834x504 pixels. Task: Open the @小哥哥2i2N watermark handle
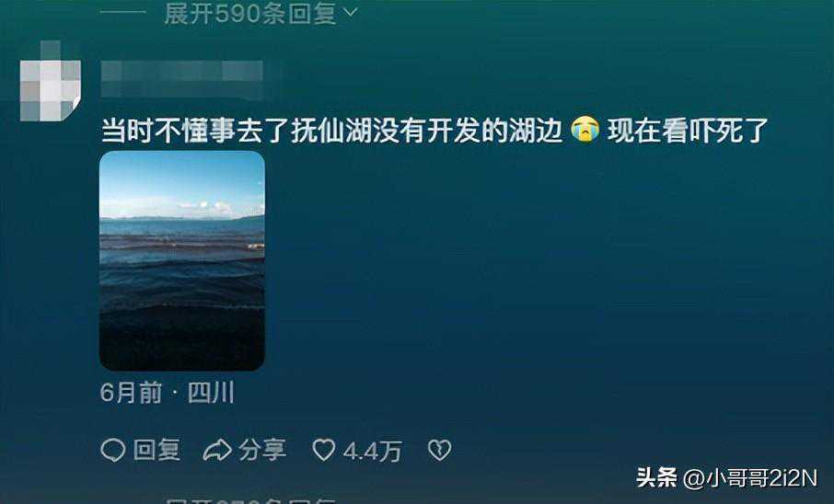(x=750, y=478)
